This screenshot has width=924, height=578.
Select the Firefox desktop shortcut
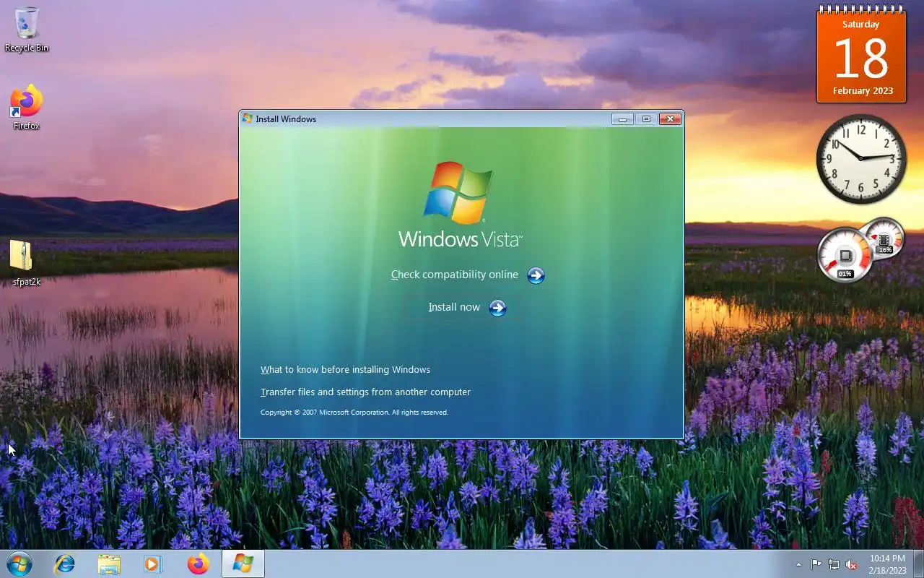pos(27,108)
